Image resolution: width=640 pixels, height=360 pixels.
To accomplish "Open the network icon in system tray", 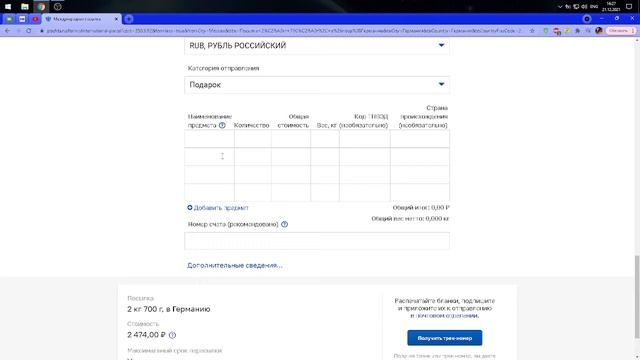I will tap(576, 7).
